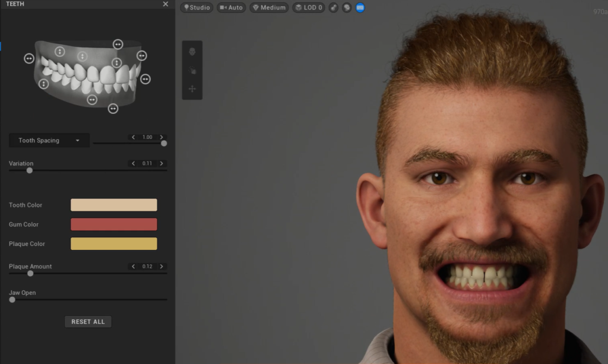Open the Auto camera menu
This screenshot has height=364, width=608.
click(231, 8)
